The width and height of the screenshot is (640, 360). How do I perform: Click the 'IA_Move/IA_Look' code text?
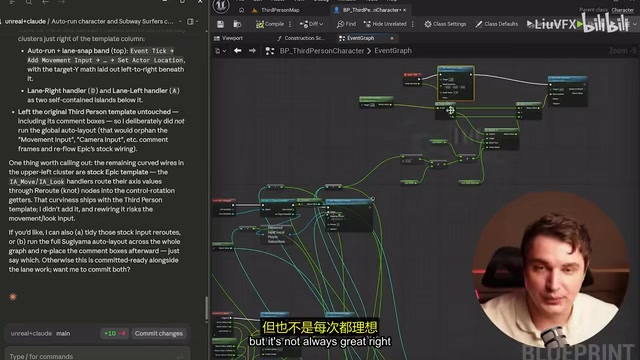pos(37,182)
